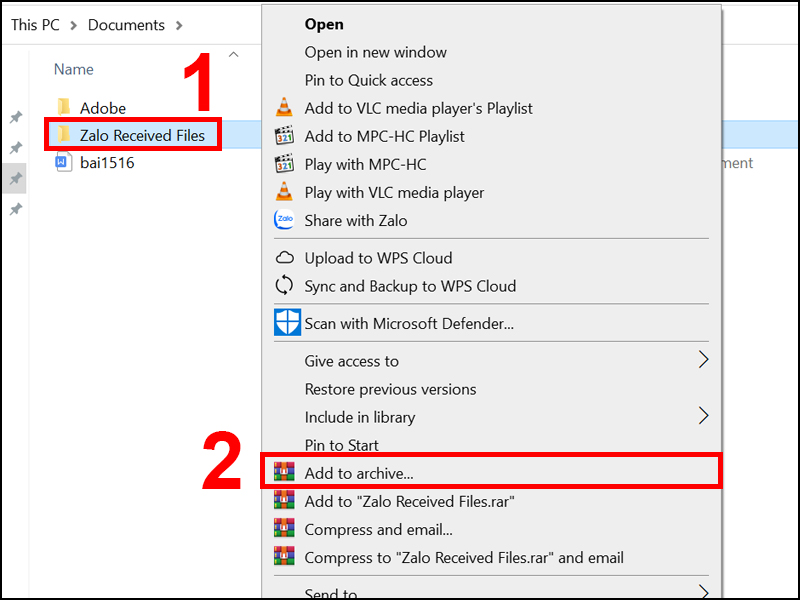Click Microsoft Defender shield icon
Viewport: 800px width, 600px height.
pyautogui.click(x=287, y=323)
